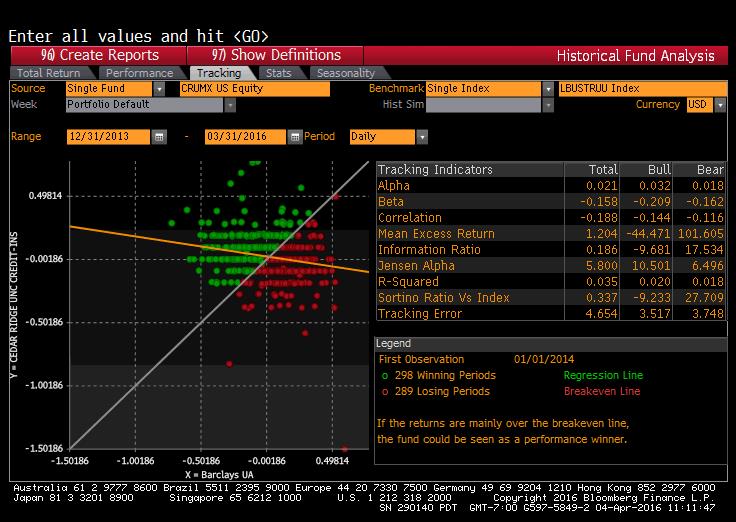The width and height of the screenshot is (736, 522).
Task: Open calendar picker for start date 12/31/2013
Action: 159,137
